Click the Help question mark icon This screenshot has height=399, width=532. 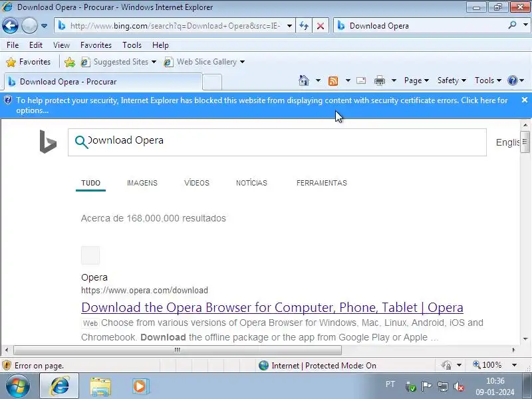click(x=512, y=80)
